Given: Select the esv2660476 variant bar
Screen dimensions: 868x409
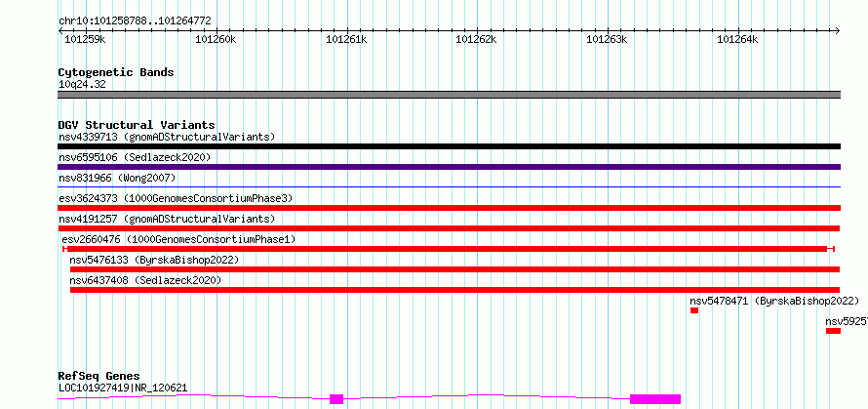Looking at the screenshot, I should coord(449,249).
